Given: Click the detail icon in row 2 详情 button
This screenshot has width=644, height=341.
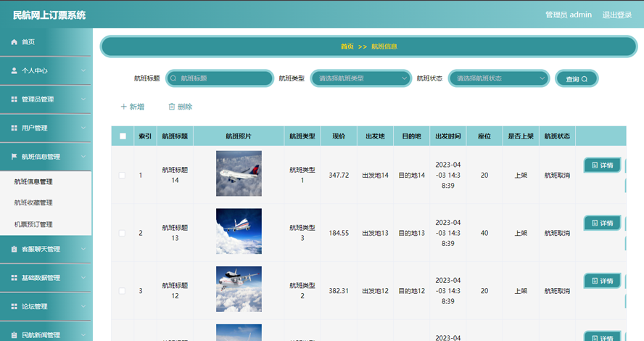Looking at the screenshot, I should 595,223.
